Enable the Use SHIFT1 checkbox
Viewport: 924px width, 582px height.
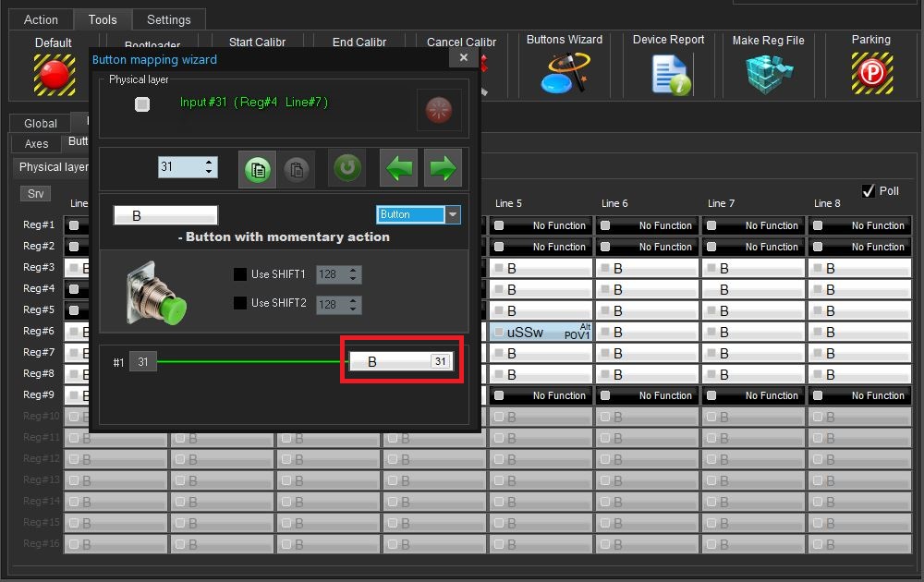240,274
